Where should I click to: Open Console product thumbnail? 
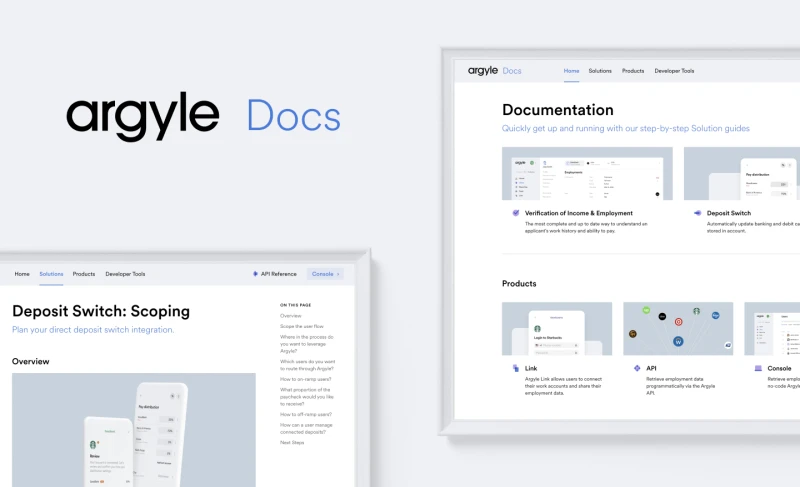click(x=772, y=328)
